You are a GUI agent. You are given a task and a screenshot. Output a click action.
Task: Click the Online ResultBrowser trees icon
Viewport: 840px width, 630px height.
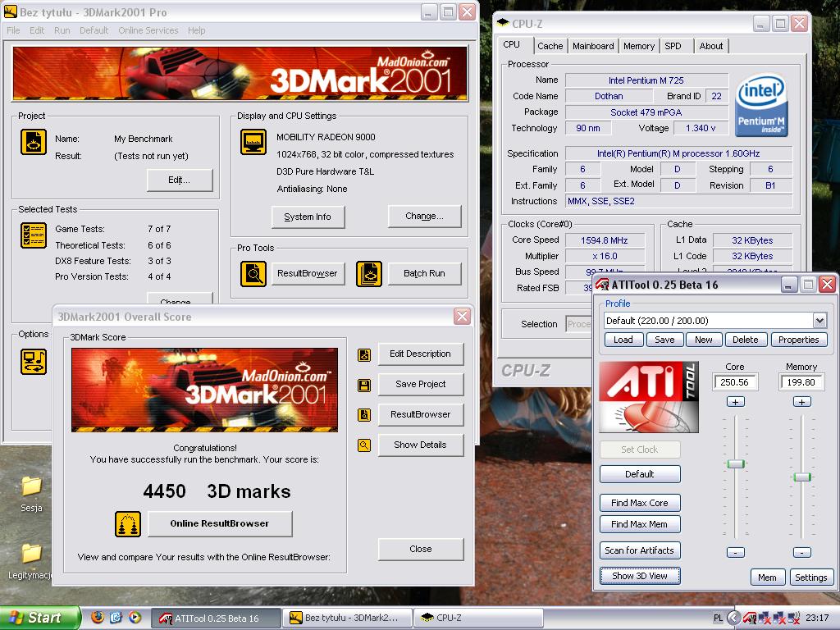pyautogui.click(x=128, y=524)
